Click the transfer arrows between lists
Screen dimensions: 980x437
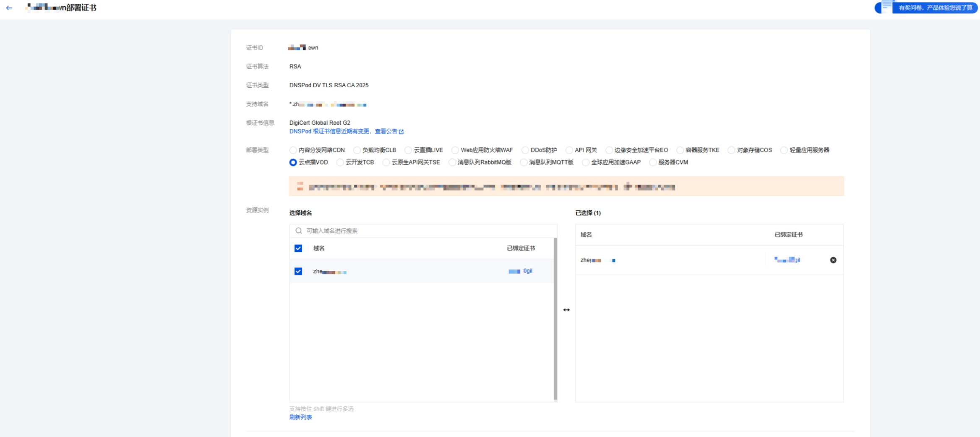pyautogui.click(x=566, y=310)
